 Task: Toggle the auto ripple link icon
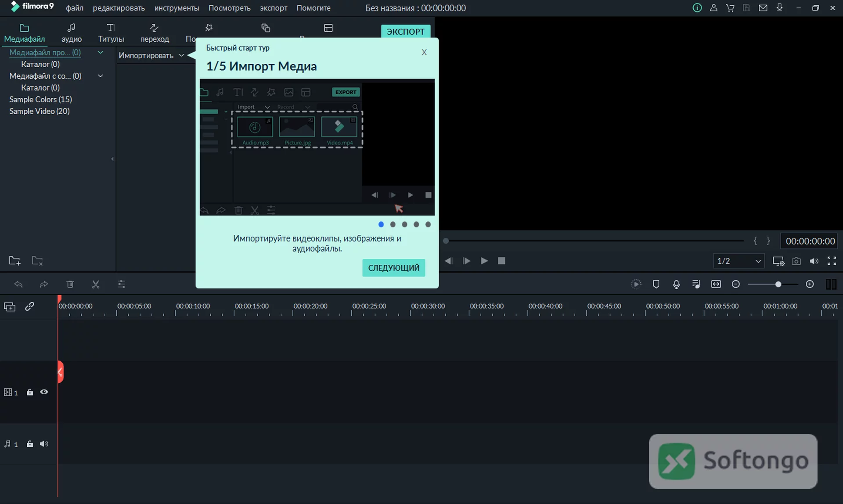(29, 306)
